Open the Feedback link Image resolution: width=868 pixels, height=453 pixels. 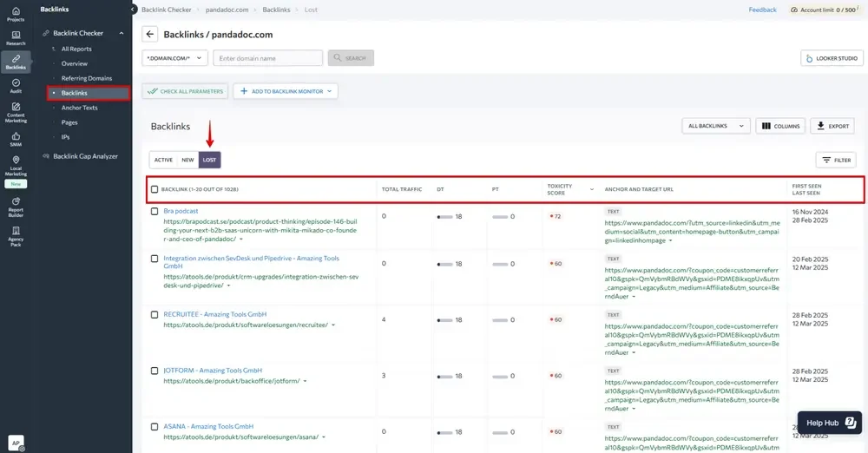coord(762,10)
